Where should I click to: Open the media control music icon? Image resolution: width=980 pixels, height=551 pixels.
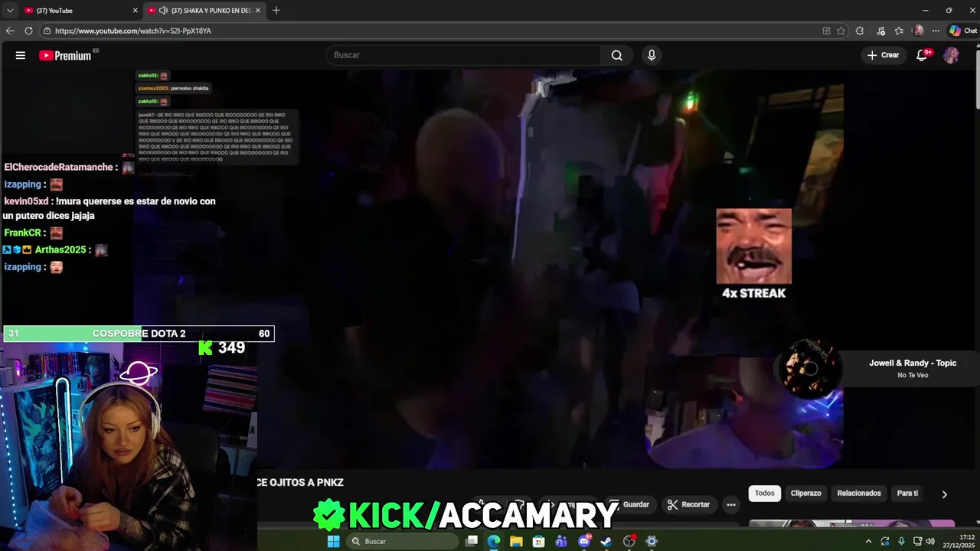880,31
